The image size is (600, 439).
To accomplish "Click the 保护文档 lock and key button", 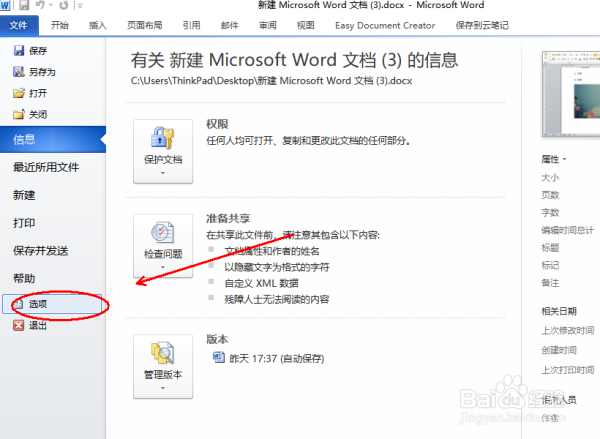I will point(163,151).
